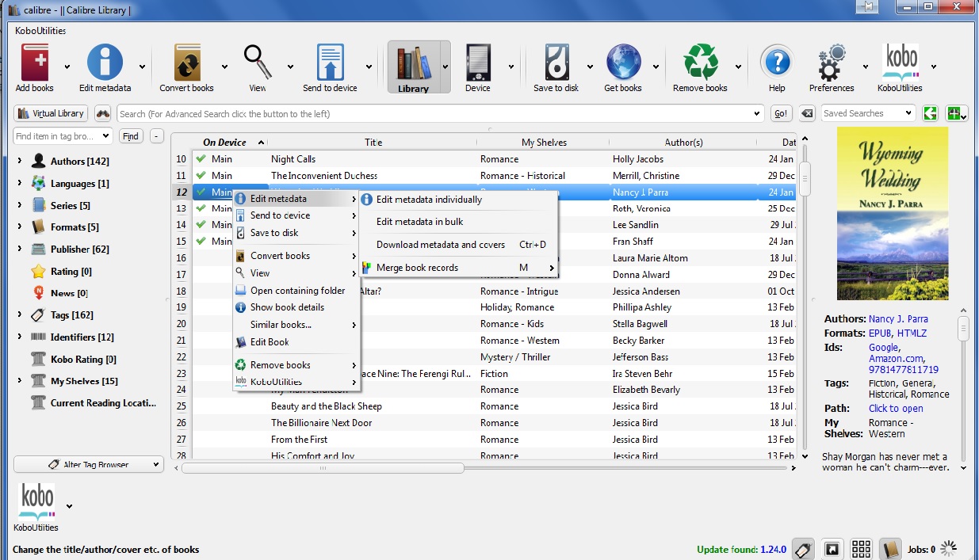
Task: Open Convert books submenu in the context menu
Action: coord(296,256)
